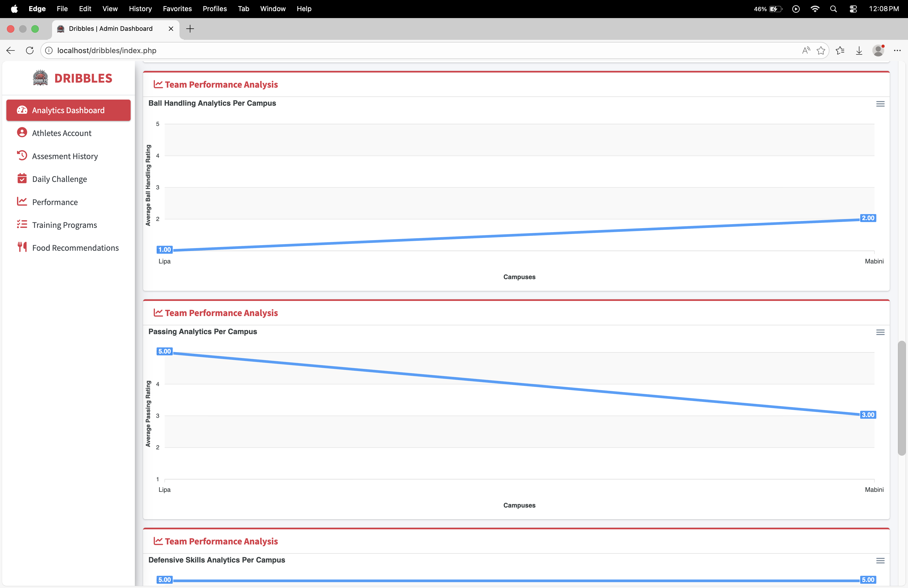Click the Food Recommendations utensils icon
The width and height of the screenshot is (908, 588).
tap(22, 247)
